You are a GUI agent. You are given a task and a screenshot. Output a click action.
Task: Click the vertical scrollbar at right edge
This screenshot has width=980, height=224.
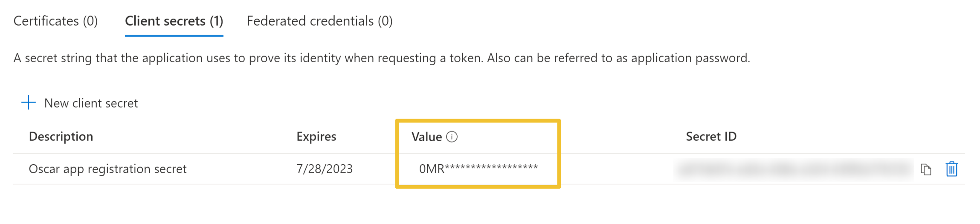tap(976, 97)
